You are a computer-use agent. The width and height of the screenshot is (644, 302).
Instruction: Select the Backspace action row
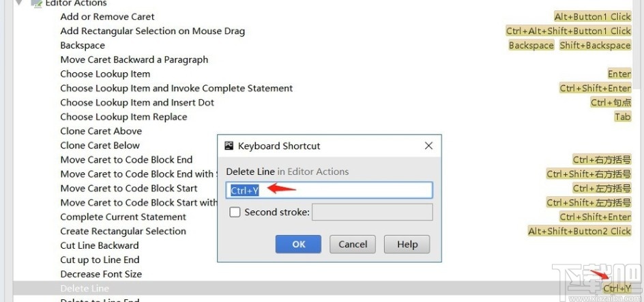[83, 45]
